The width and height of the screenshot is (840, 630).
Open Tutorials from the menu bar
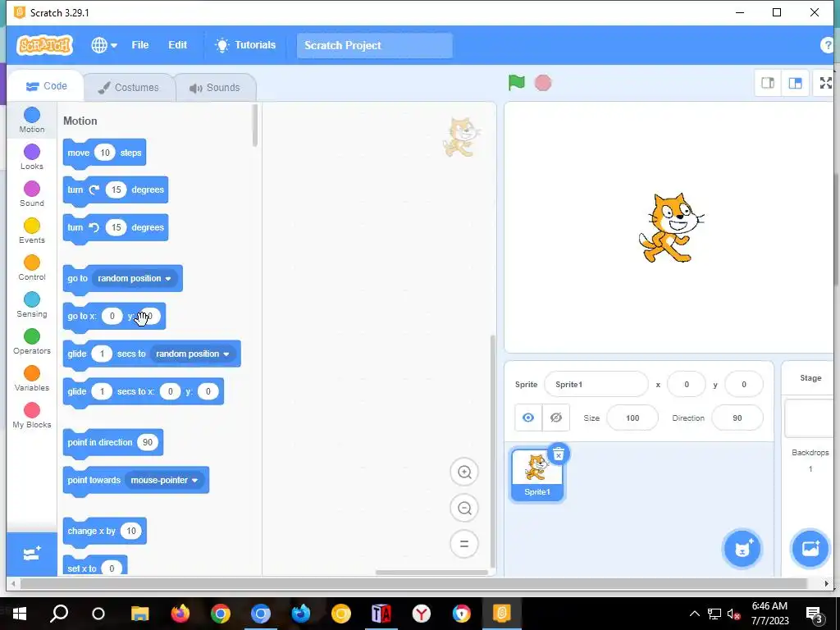[245, 45]
